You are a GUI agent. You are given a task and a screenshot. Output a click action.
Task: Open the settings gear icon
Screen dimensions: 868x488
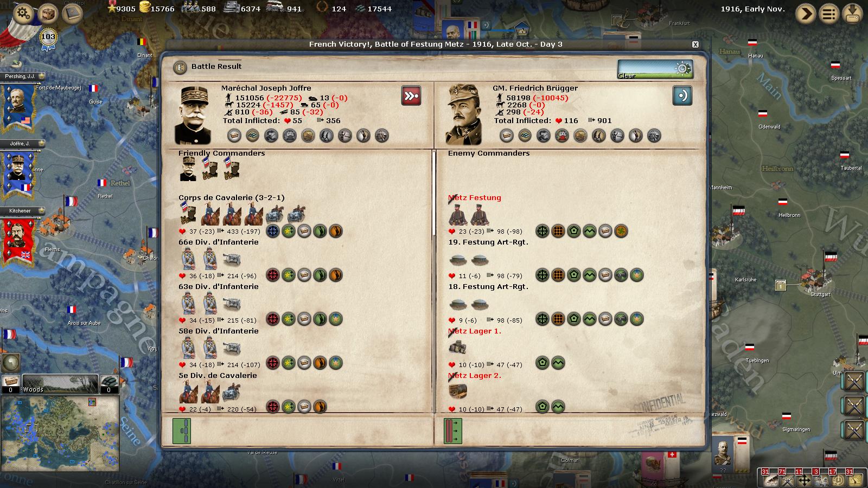pyautogui.click(x=23, y=13)
